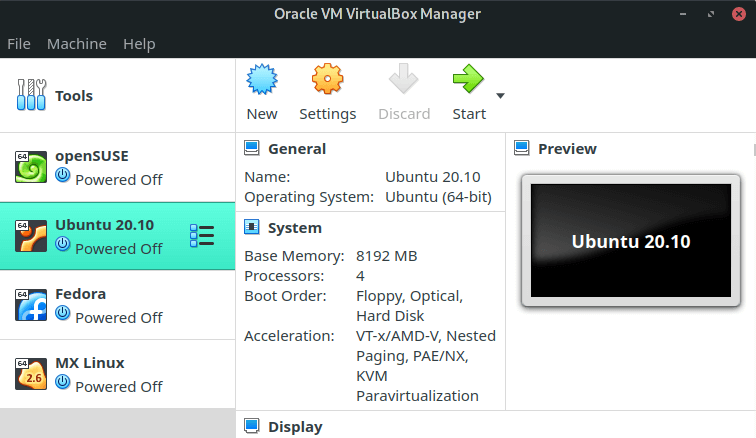The width and height of the screenshot is (756, 438).
Task: Click the 'Paravirtualization' text
Action: (418, 396)
